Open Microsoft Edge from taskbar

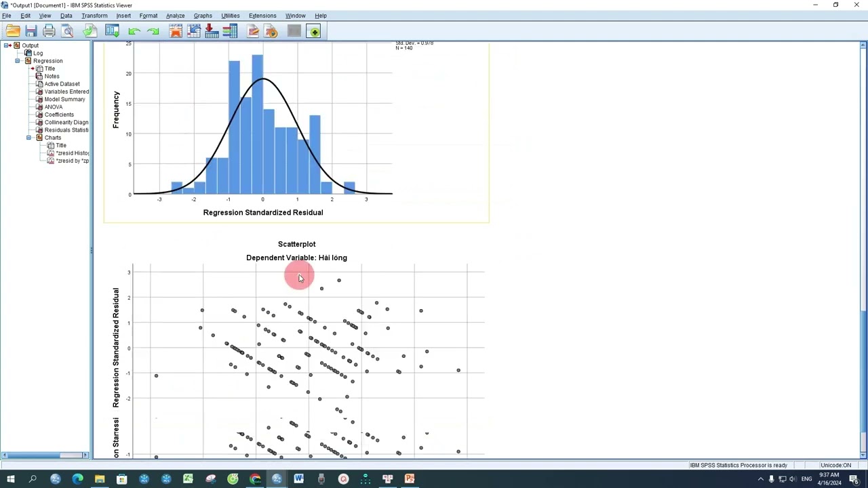pos(77,479)
